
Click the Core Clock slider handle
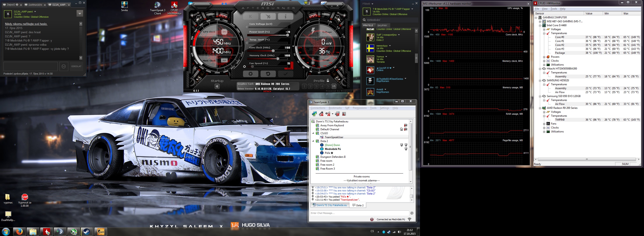(x=273, y=51)
